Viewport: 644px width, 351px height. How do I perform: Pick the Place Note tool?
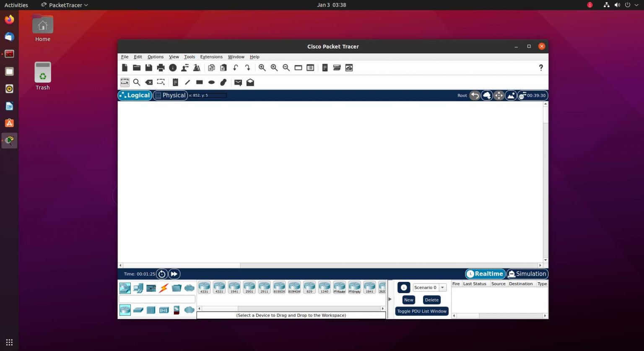pos(175,82)
